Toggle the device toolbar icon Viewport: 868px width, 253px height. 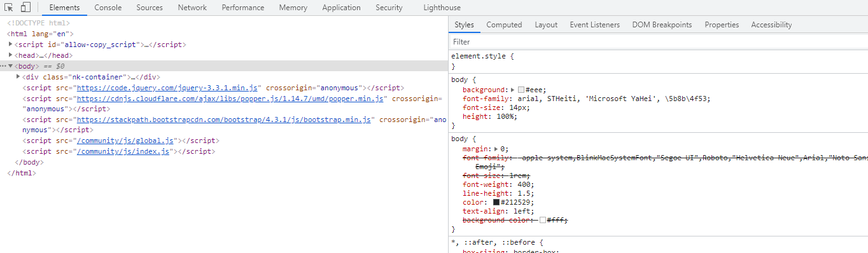(26, 8)
